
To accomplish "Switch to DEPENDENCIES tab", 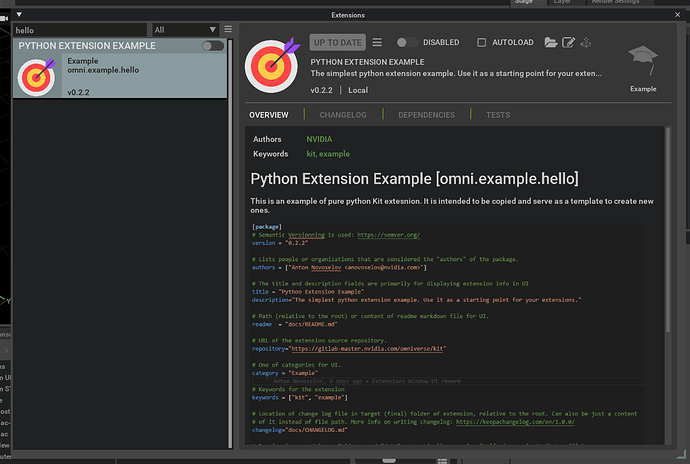I will (x=426, y=115).
